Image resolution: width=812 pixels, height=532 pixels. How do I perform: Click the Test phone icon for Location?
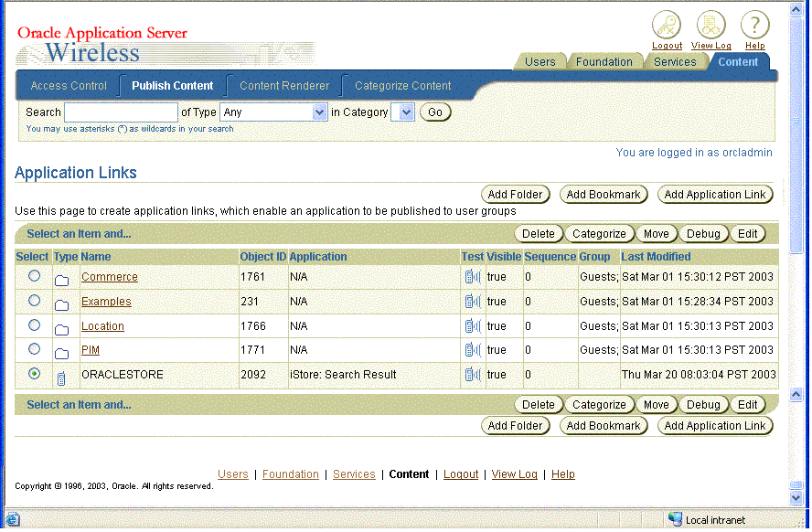pos(472,326)
